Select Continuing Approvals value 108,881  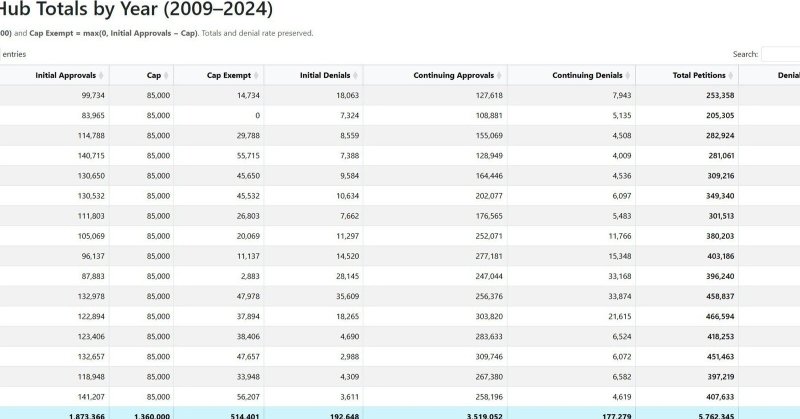(489, 115)
